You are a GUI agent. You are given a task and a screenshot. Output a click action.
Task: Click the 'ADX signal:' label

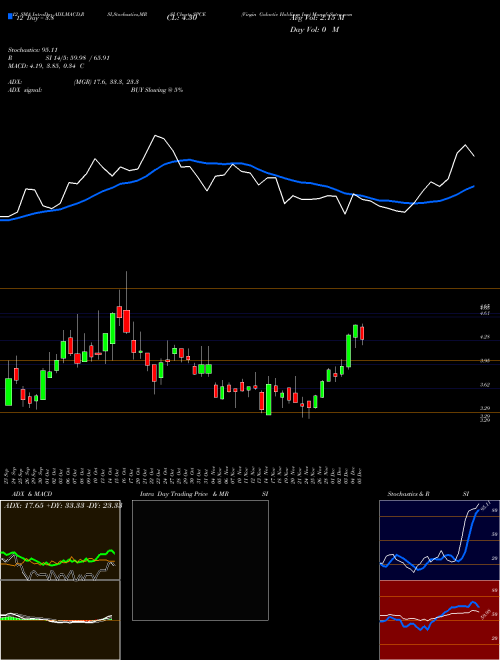point(25,90)
